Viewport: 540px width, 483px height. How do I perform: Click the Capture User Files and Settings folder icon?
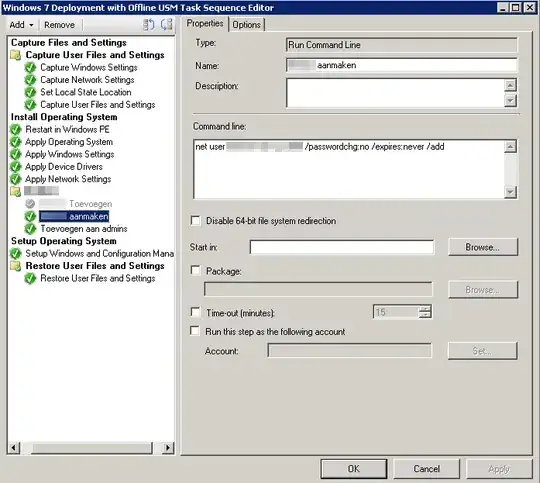tap(15, 55)
